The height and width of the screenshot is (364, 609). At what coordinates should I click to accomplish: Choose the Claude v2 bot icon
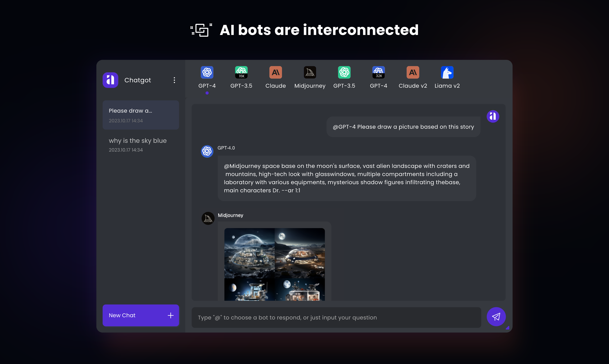pyautogui.click(x=413, y=72)
